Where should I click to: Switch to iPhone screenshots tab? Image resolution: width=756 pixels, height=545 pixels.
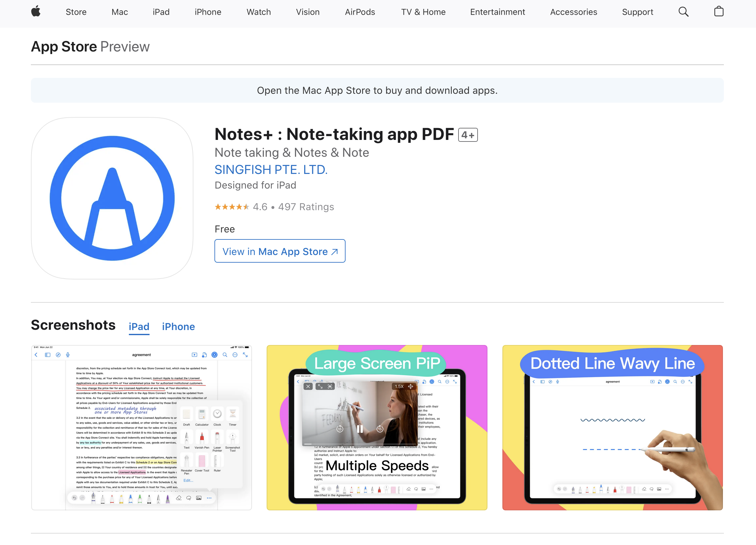[178, 327]
